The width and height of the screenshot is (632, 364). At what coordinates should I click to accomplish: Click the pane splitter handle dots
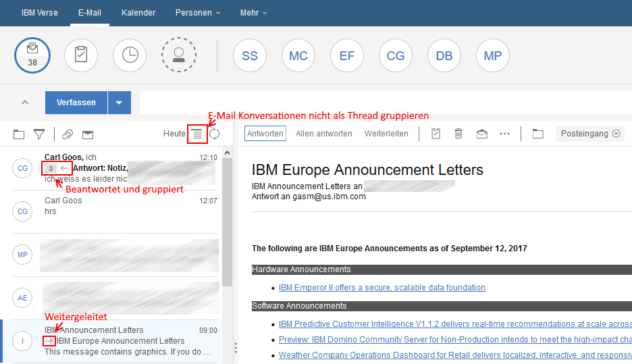(x=236, y=348)
